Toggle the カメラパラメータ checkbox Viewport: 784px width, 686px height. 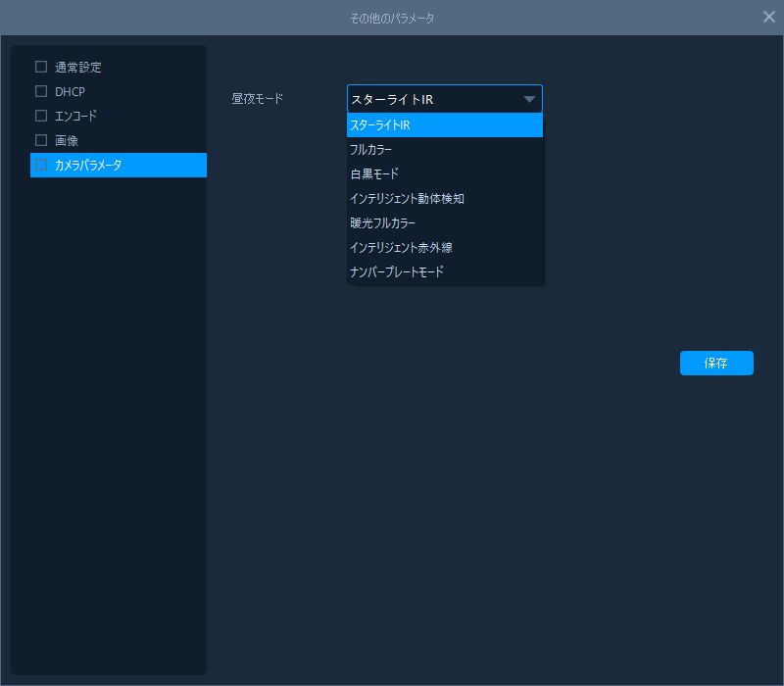(41, 165)
